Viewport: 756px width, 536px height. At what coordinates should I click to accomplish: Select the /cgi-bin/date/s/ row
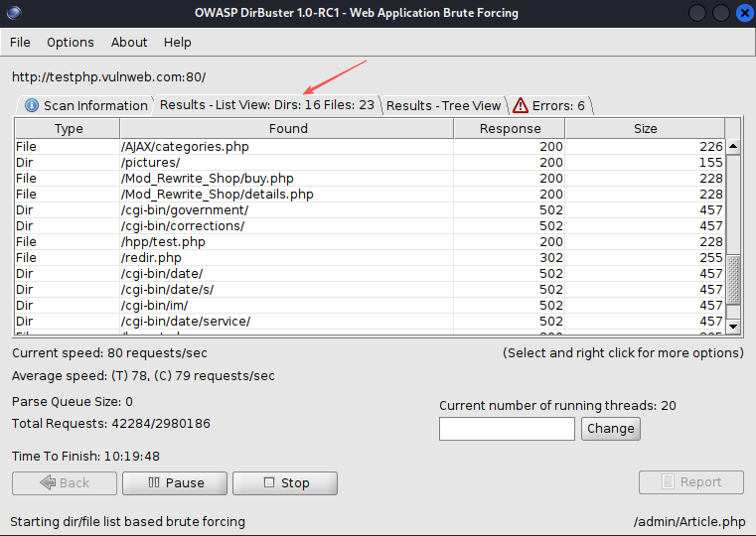[370, 290]
